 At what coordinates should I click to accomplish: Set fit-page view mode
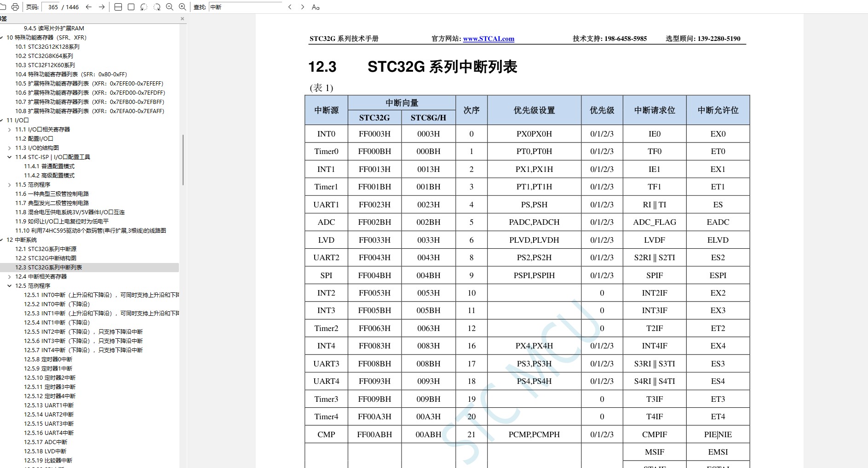click(131, 7)
